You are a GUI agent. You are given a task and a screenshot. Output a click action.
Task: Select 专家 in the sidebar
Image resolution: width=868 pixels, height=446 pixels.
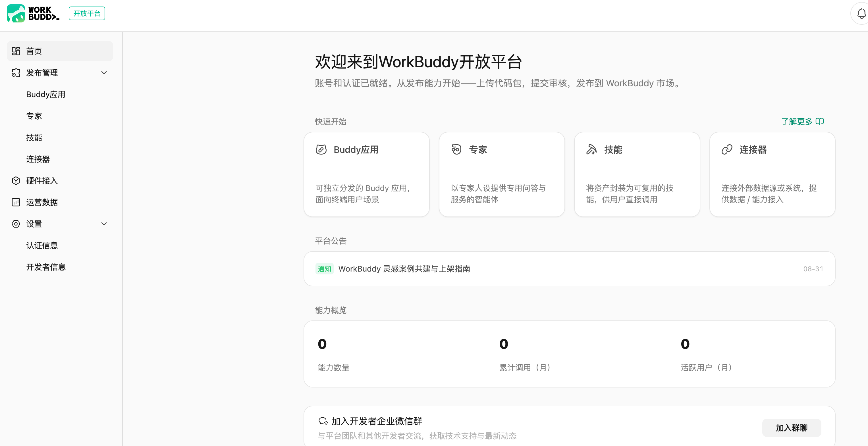(34, 116)
